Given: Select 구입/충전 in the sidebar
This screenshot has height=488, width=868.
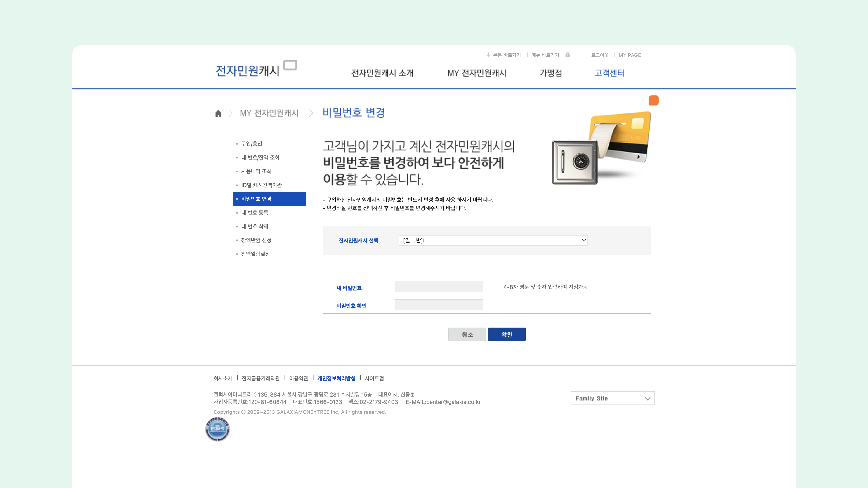Looking at the screenshot, I should [x=251, y=144].
